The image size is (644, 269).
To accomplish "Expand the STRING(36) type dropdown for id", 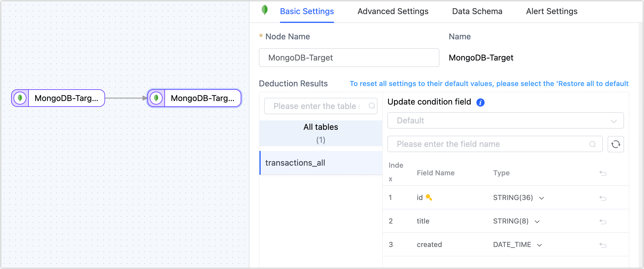I will [542, 198].
